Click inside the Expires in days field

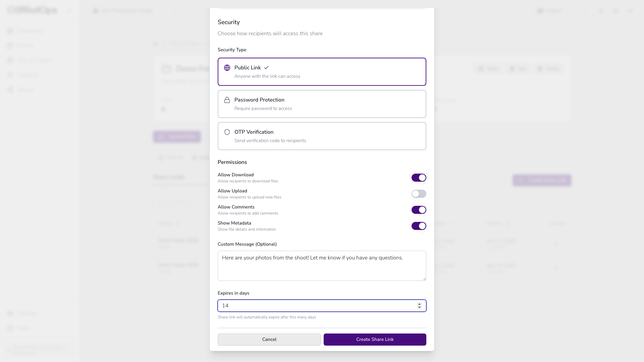pos(315,306)
